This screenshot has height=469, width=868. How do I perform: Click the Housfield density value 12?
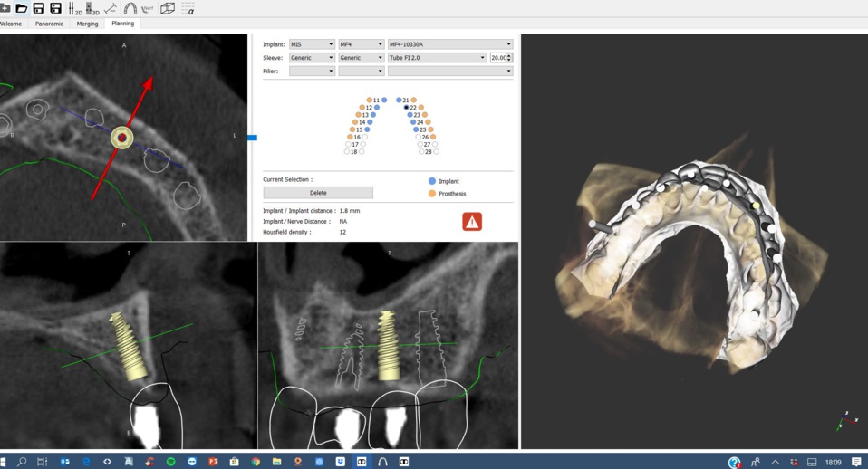[342, 232]
